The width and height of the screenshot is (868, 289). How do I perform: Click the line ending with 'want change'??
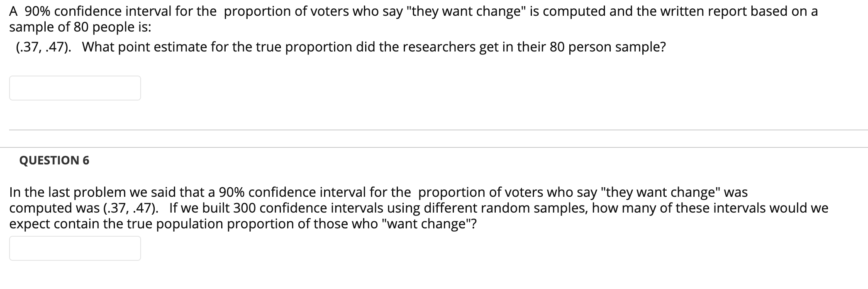pos(249,224)
